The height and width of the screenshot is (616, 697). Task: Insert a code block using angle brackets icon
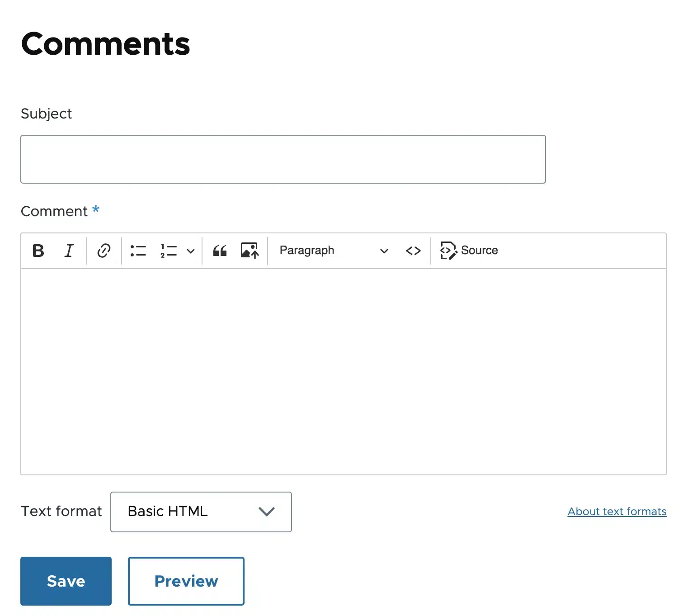tap(413, 251)
